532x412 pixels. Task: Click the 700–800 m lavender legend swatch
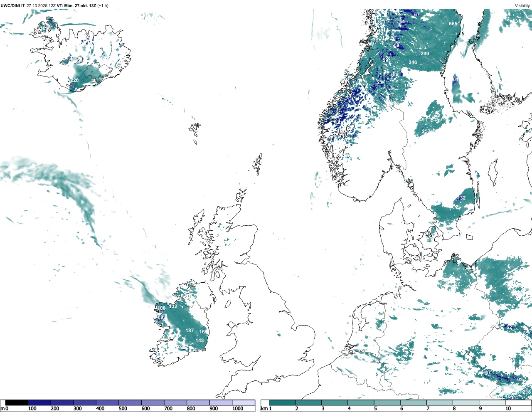[x=175, y=402]
